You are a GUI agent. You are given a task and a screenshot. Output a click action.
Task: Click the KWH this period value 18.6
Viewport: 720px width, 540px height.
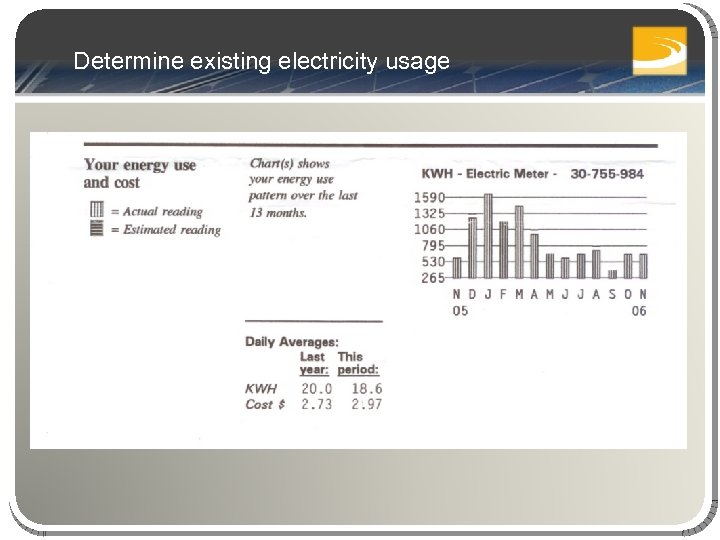coord(367,389)
